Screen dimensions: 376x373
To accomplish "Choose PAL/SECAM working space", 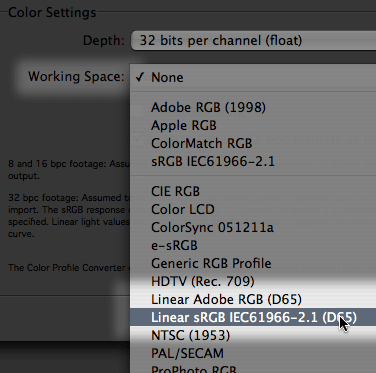I will click(253, 353).
